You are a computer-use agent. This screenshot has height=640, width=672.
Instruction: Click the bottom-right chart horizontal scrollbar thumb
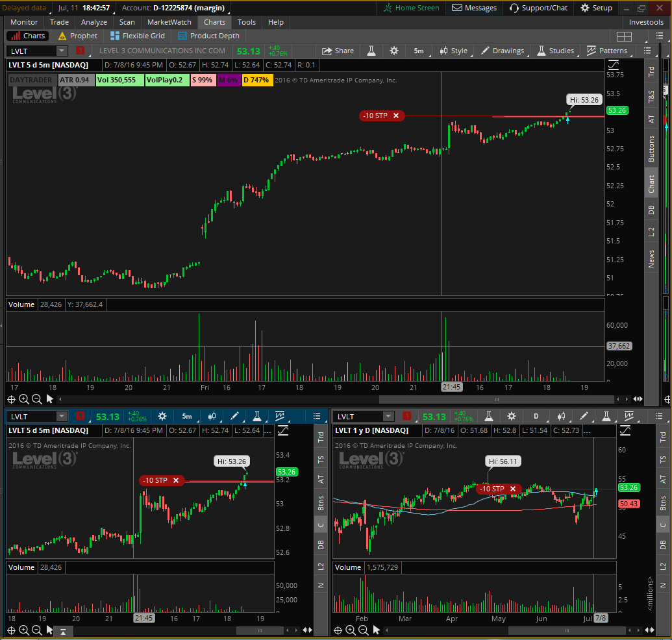[567, 630]
